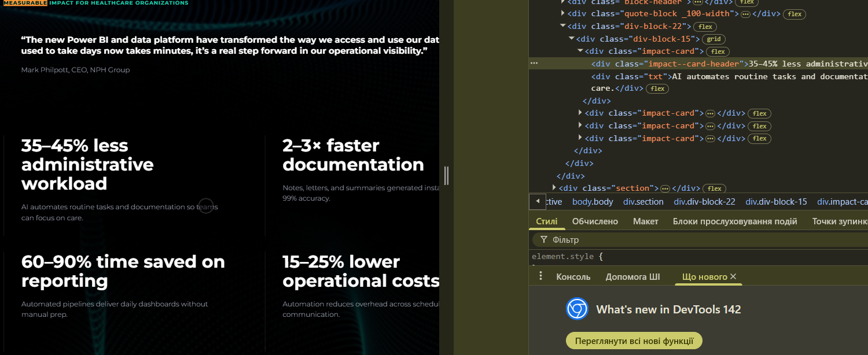Click the Notes, letters, and summaries description
Image resolution: width=868 pixels, height=355 pixels.
point(361,193)
